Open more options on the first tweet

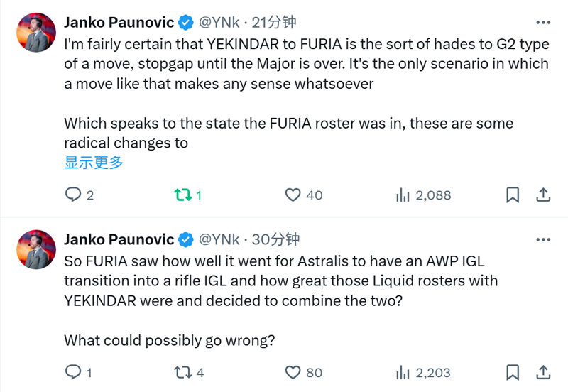pyautogui.click(x=542, y=23)
